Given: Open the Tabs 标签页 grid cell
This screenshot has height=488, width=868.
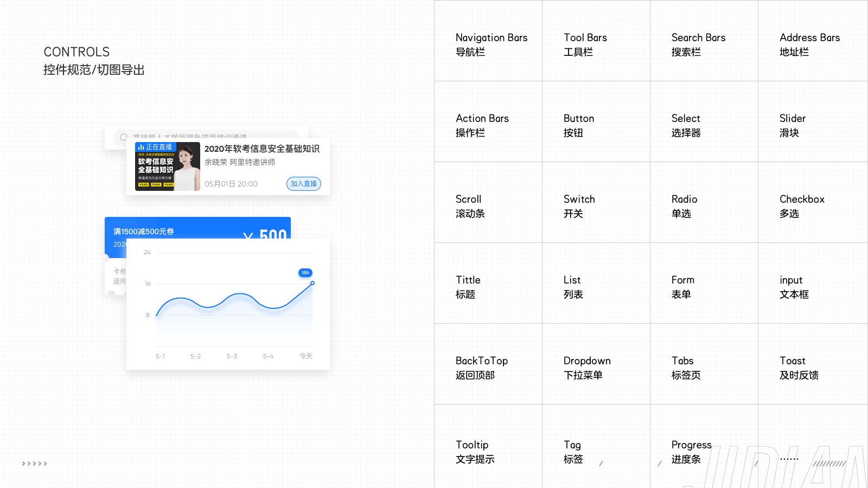Looking at the screenshot, I should [704, 364].
